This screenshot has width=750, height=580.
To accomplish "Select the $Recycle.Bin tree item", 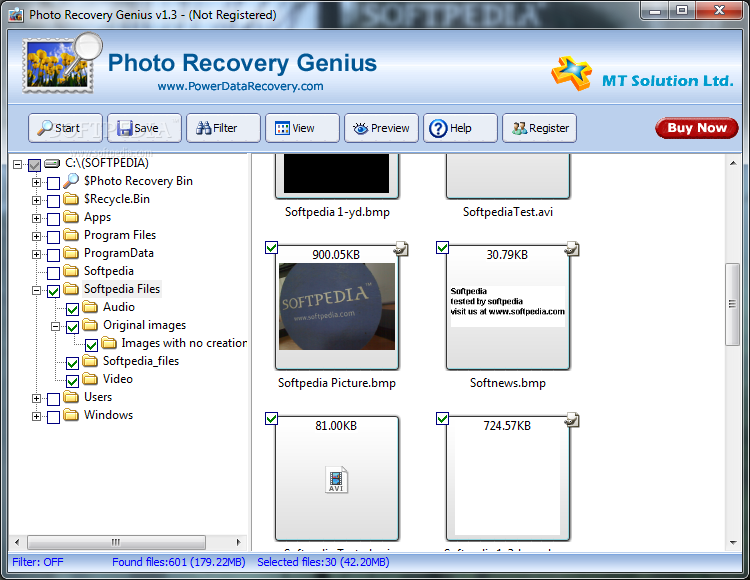I will coord(117,199).
